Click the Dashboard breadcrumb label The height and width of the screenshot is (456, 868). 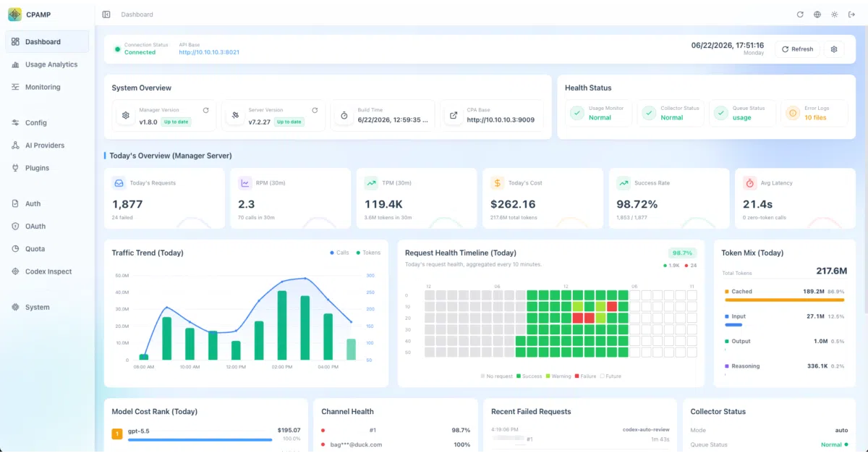[137, 14]
